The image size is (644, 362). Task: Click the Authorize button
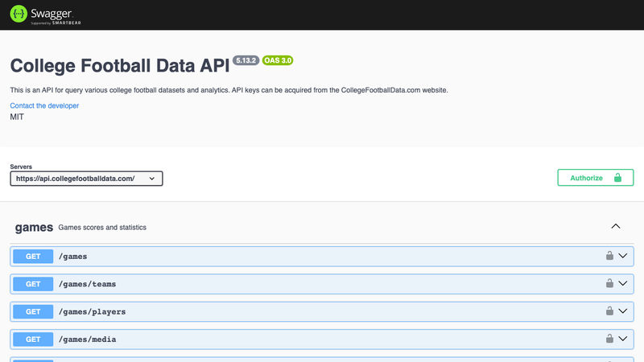tap(596, 178)
